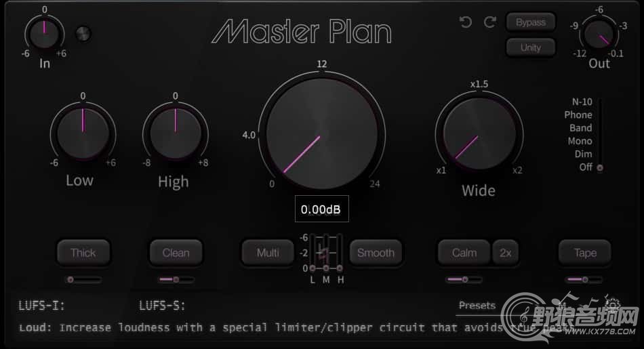Select the Dim monitor option
The width and height of the screenshot is (644, 349).
[x=583, y=154]
